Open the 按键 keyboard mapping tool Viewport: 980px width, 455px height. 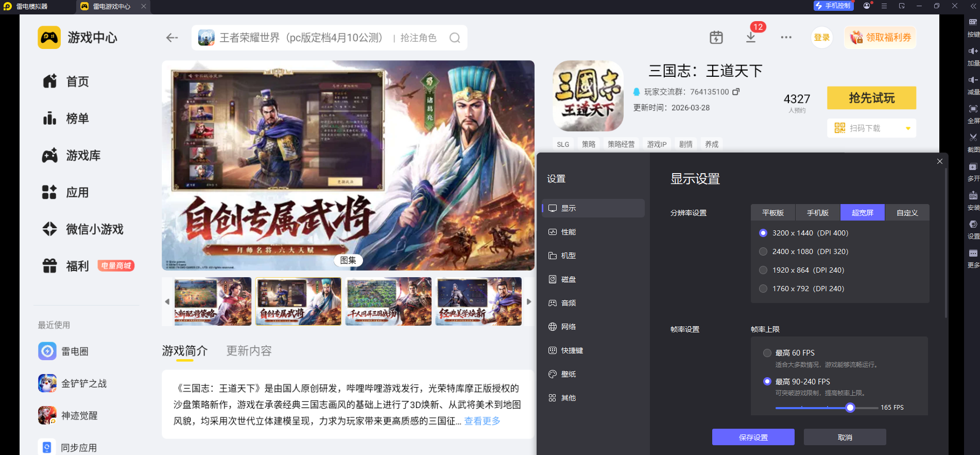pyautogui.click(x=973, y=27)
